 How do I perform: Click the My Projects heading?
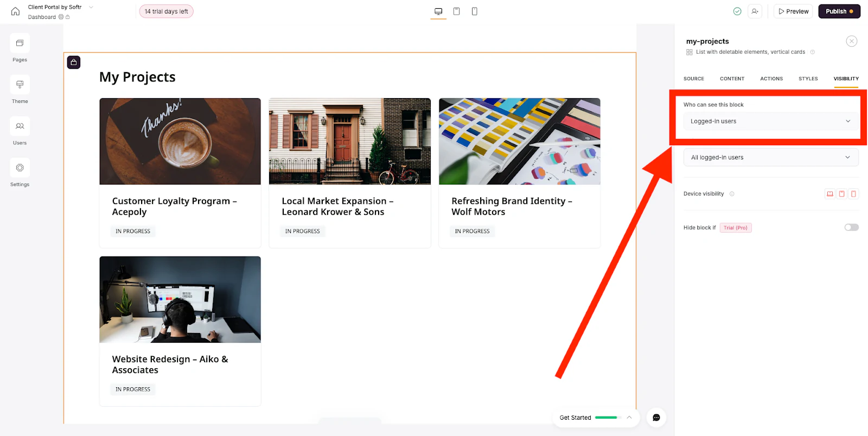coord(137,77)
